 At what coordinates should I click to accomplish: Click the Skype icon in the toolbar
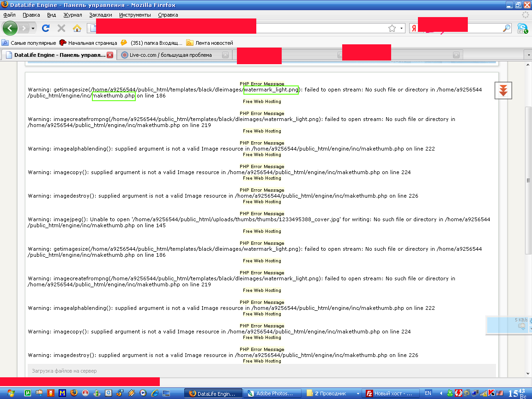tap(522, 28)
